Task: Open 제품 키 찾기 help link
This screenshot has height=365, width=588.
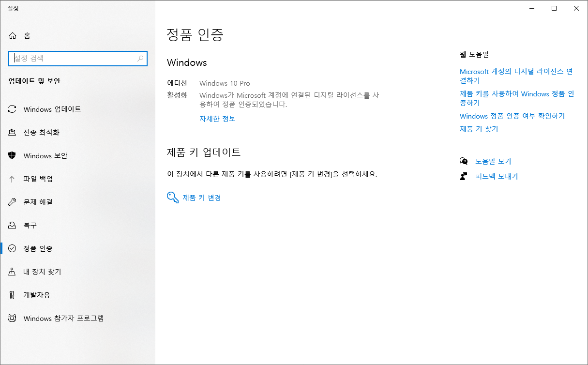Action: (x=479, y=129)
